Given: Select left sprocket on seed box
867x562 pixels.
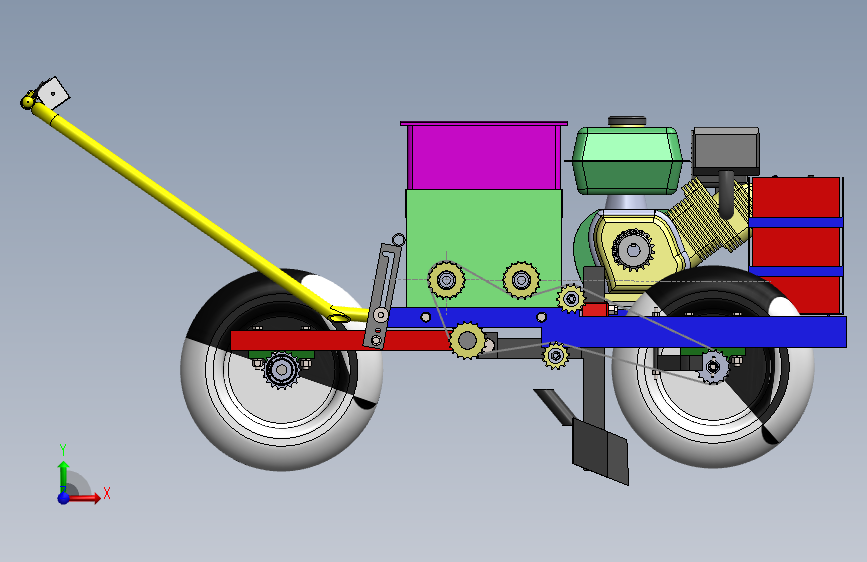Looking at the screenshot, I should click(x=446, y=280).
